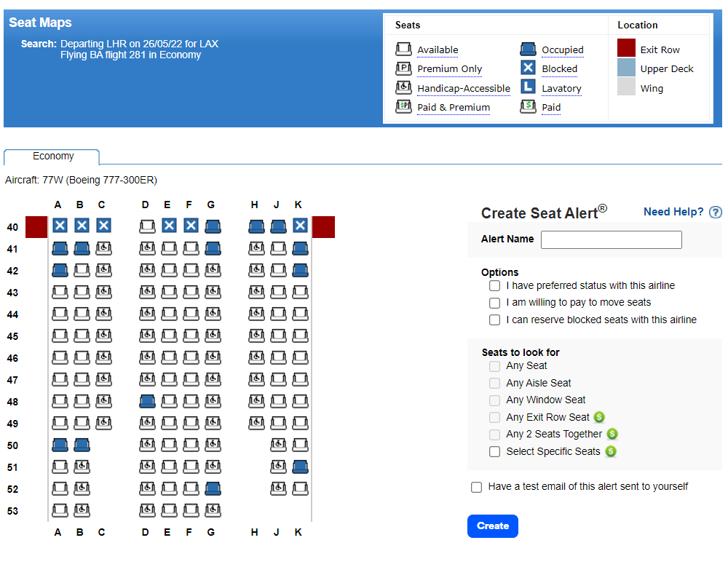The height and width of the screenshot is (567, 728).
Task: Click the help question mark icon
Action: click(x=716, y=213)
